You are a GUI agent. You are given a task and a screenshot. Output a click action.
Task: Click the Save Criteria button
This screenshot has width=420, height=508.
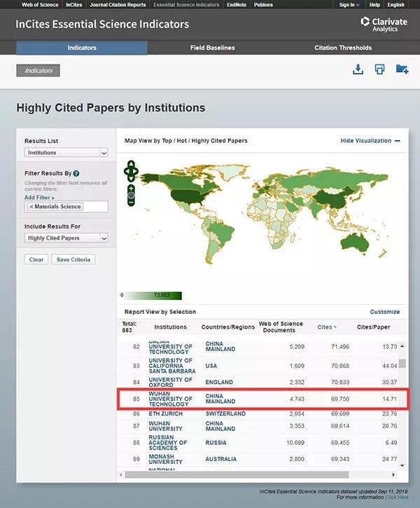pyautogui.click(x=73, y=259)
